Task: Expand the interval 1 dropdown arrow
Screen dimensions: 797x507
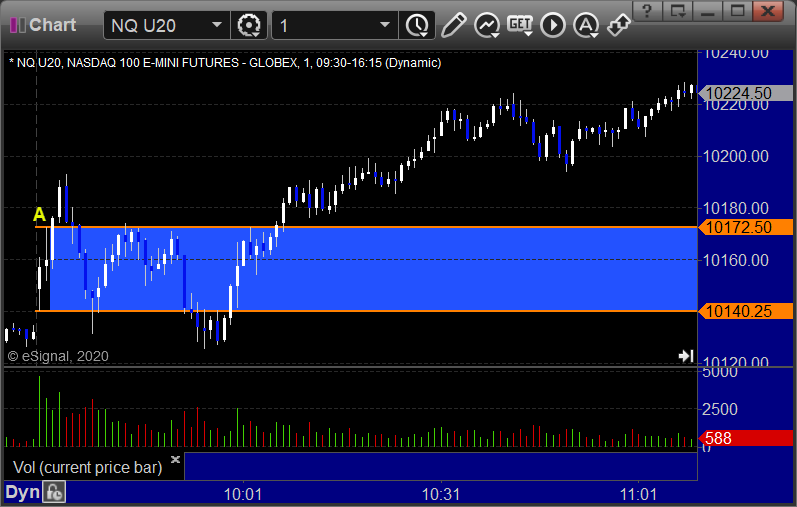Action: 385,24
